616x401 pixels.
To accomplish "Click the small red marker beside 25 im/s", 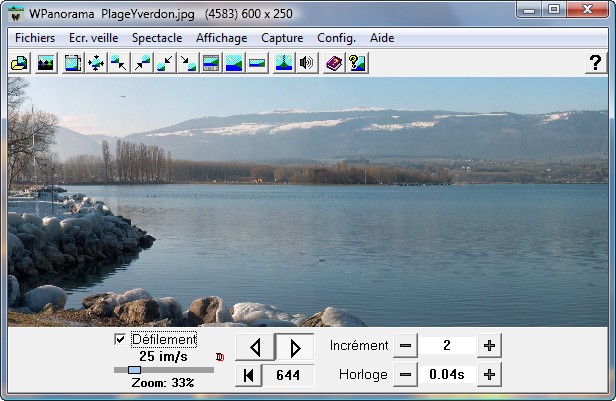I will click(x=220, y=357).
